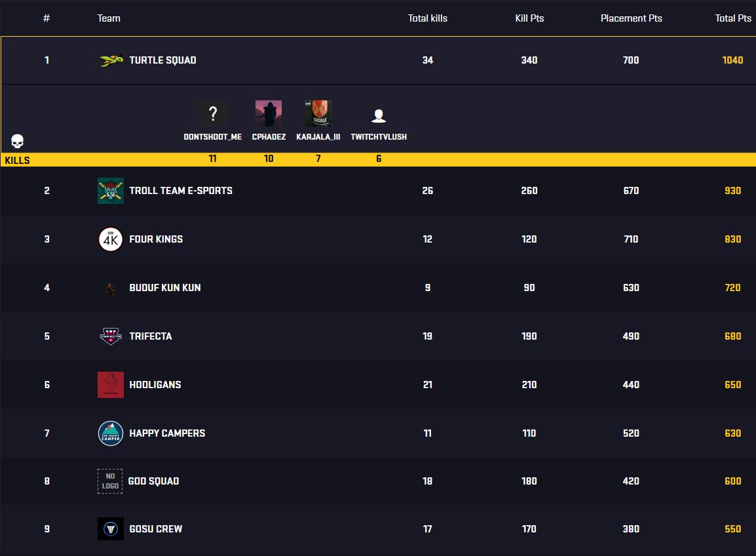Click the God Squad 'No Logo' placeholder
756x556 pixels.
click(x=111, y=481)
